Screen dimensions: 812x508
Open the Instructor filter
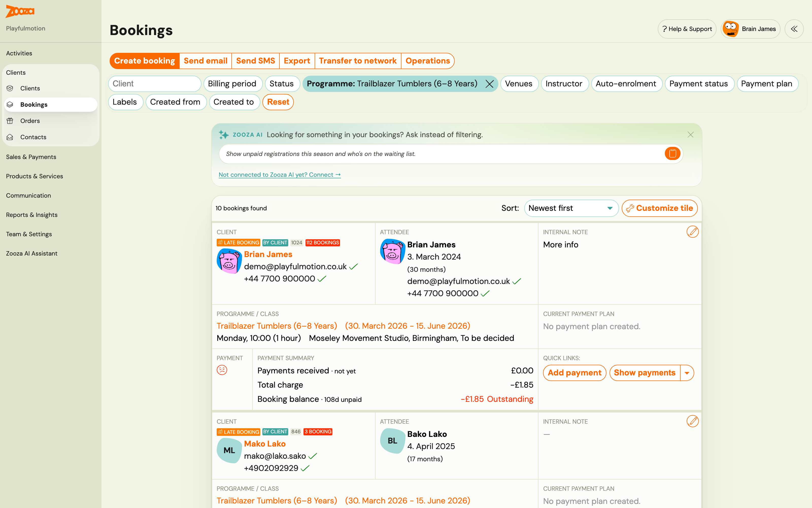564,84
